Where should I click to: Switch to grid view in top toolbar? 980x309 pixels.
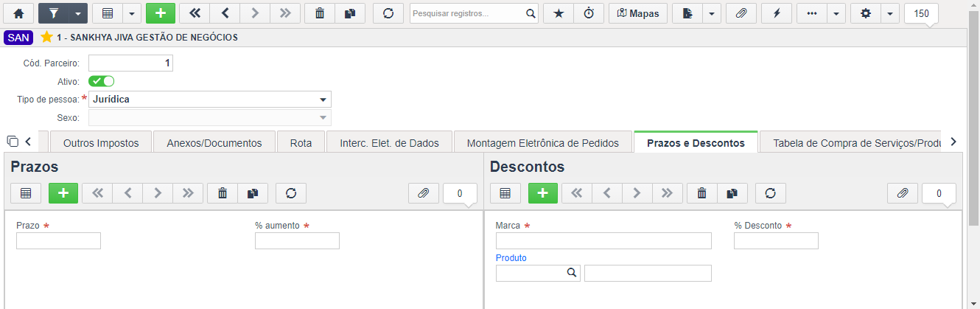pyautogui.click(x=108, y=13)
